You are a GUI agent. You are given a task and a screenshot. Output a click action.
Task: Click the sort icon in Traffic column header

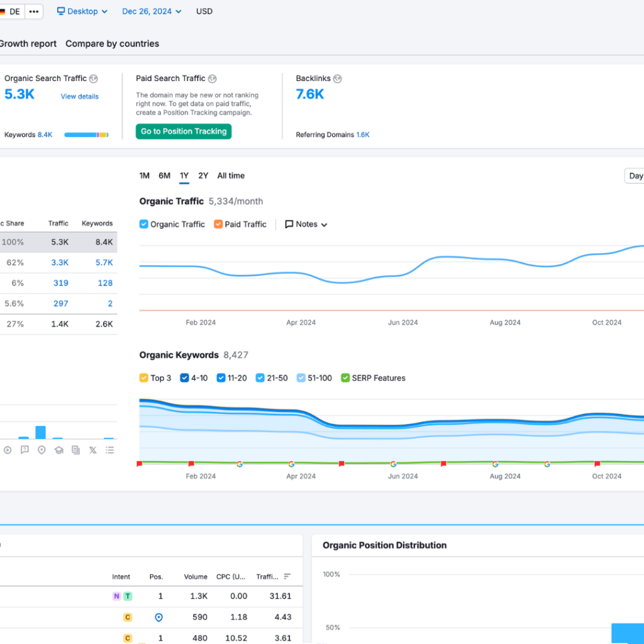(287, 577)
